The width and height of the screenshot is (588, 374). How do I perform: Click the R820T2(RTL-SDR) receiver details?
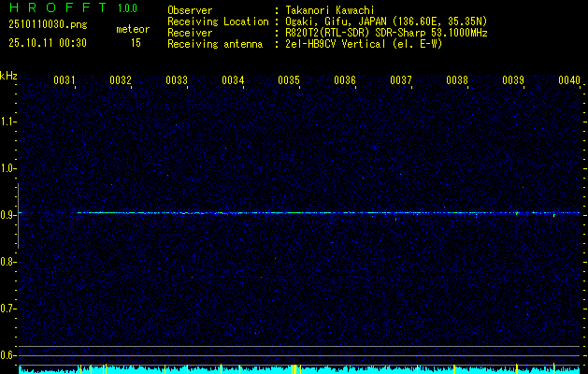(x=387, y=33)
